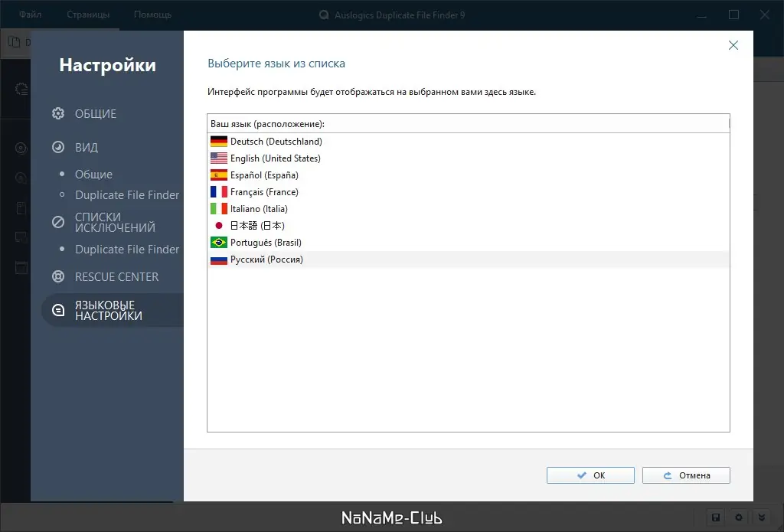
Task: Click the gear icon next to ОБЩИЕ
Action: (58, 113)
